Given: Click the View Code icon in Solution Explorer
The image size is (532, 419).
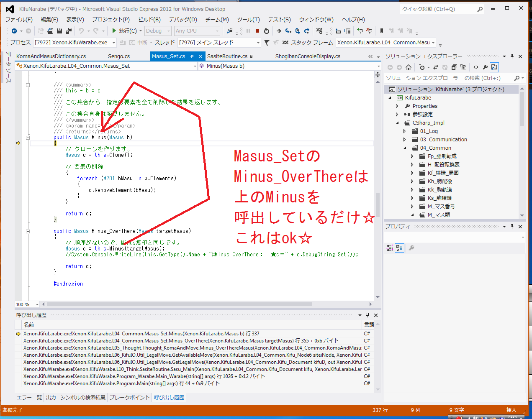Looking at the screenshot, I should [476, 67].
